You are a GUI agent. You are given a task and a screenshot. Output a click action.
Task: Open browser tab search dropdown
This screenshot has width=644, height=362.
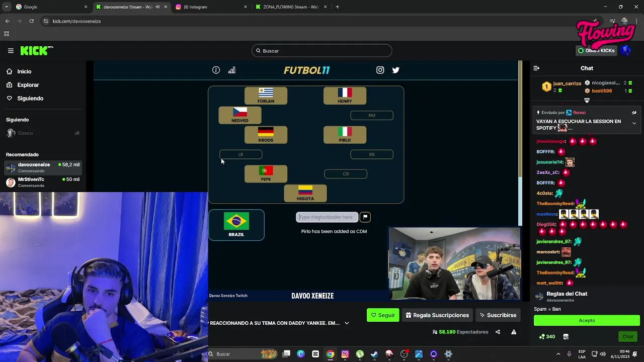coord(7,7)
